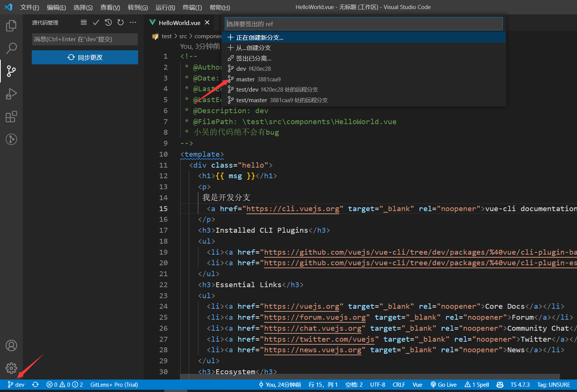Click the VS Code logo in title bar
This screenshot has height=392, width=577.
pyautogui.click(x=8, y=7)
